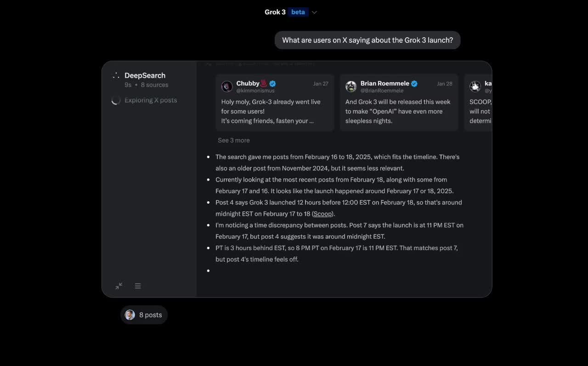The height and width of the screenshot is (366, 588).
Task: Click the avatar in the 8 posts pill
Action: coord(130,315)
